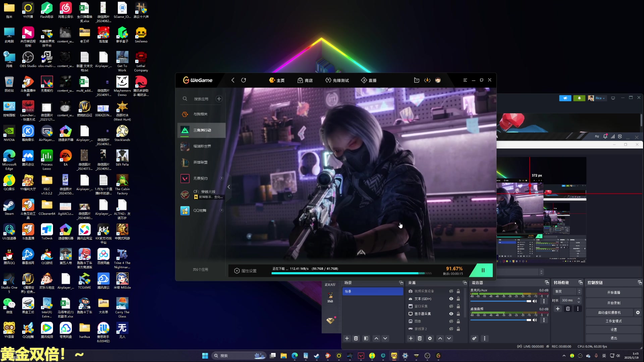Select 英雄联盟 in game list
The image size is (644, 362).
tap(201, 163)
